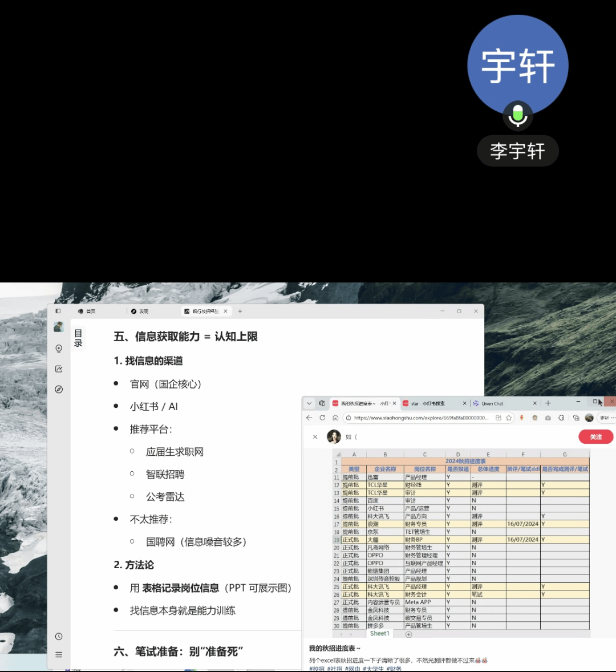Screen dimensions: 616x672
Task: Click the lightbulb icon in the left sidebar
Action: pos(59,349)
